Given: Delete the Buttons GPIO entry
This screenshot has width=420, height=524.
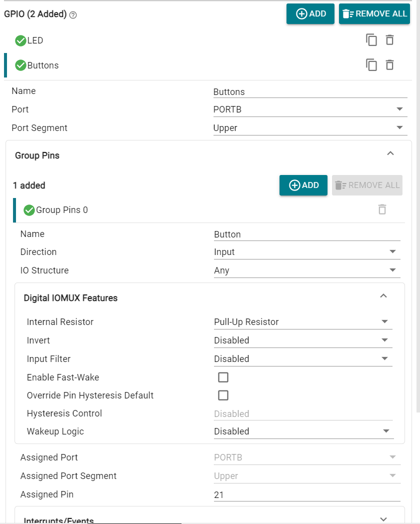Looking at the screenshot, I should [x=389, y=65].
